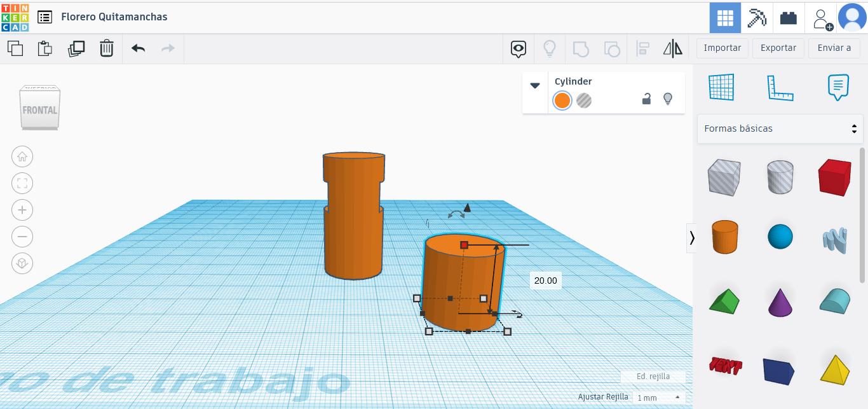Screen dimensions: 868x409
Task: Click the Ed. rejilla button
Action: pyautogui.click(x=653, y=377)
